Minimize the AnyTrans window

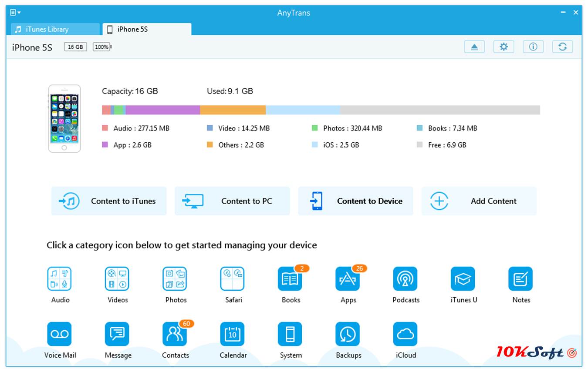pyautogui.click(x=563, y=13)
